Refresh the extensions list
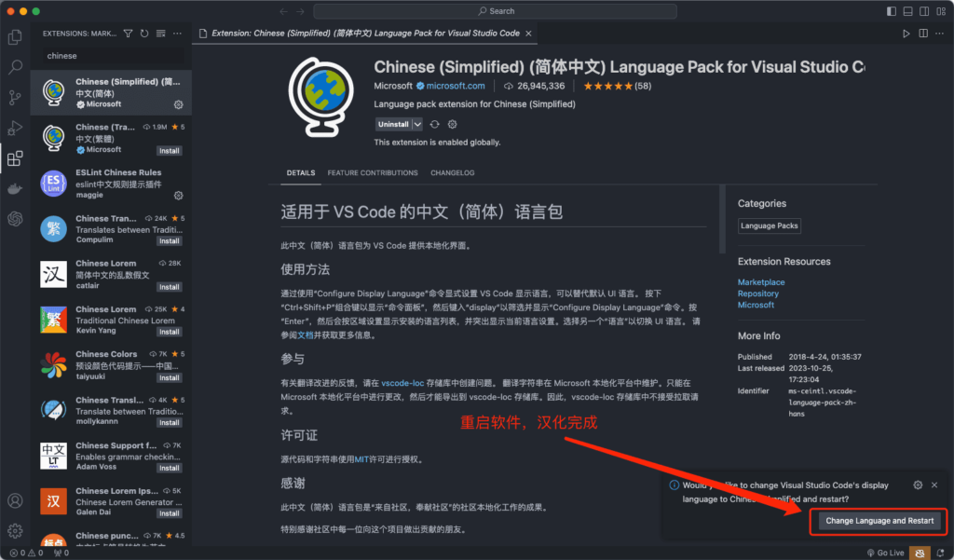 pos(144,33)
